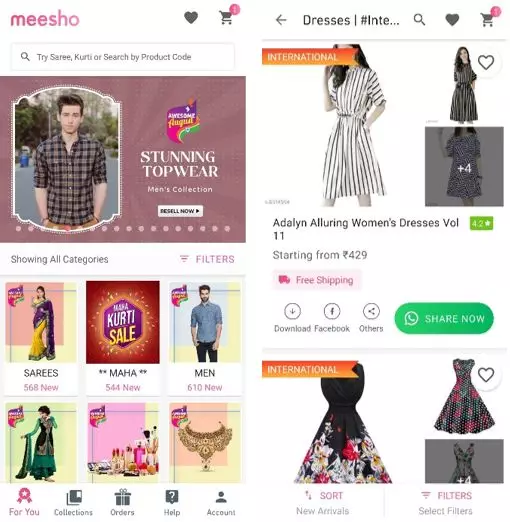Open the Orders gift box tab
The width and height of the screenshot is (510, 522).
[x=122, y=503]
